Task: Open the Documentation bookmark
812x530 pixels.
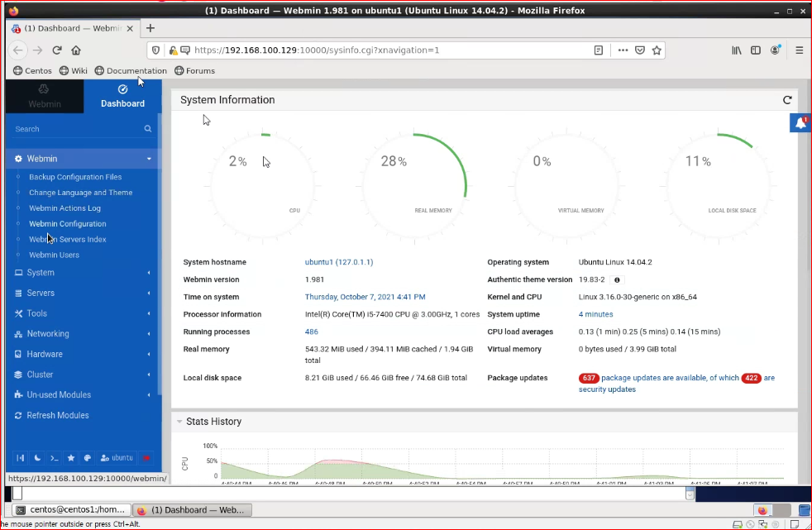Action: tap(131, 71)
